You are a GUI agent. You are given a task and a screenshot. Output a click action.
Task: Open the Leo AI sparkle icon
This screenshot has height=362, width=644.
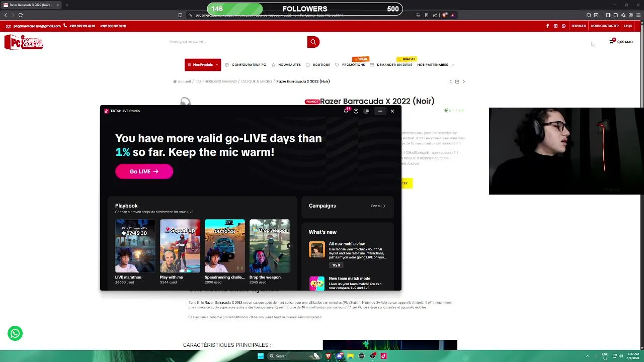(623, 15)
